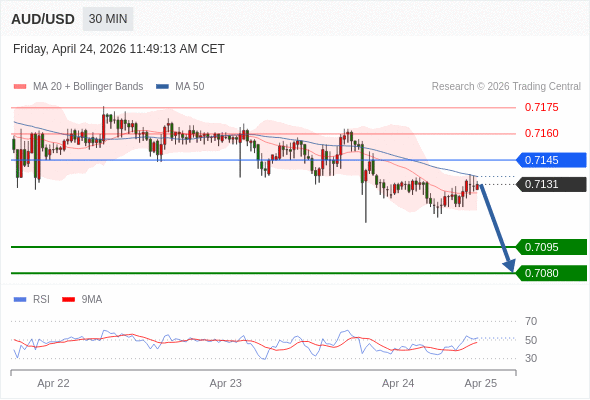The width and height of the screenshot is (590, 400).
Task: Click the 'RSI' legend label
Action: click(x=41, y=300)
